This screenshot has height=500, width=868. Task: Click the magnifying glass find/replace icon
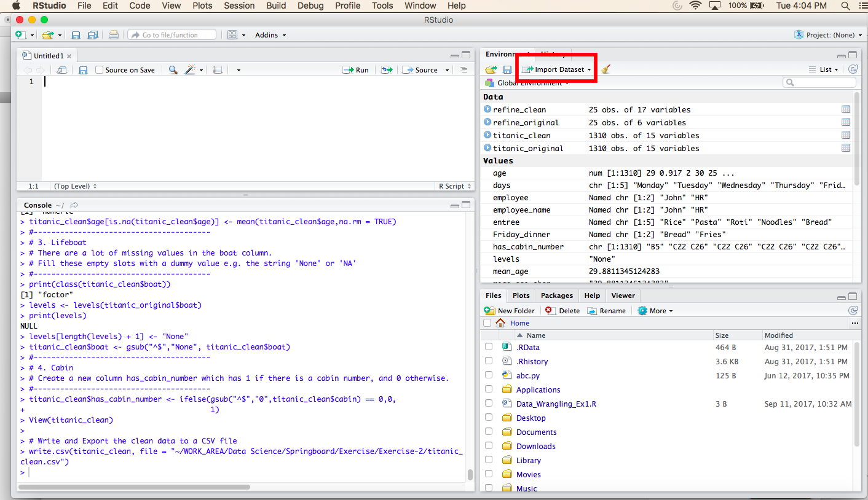tap(173, 69)
